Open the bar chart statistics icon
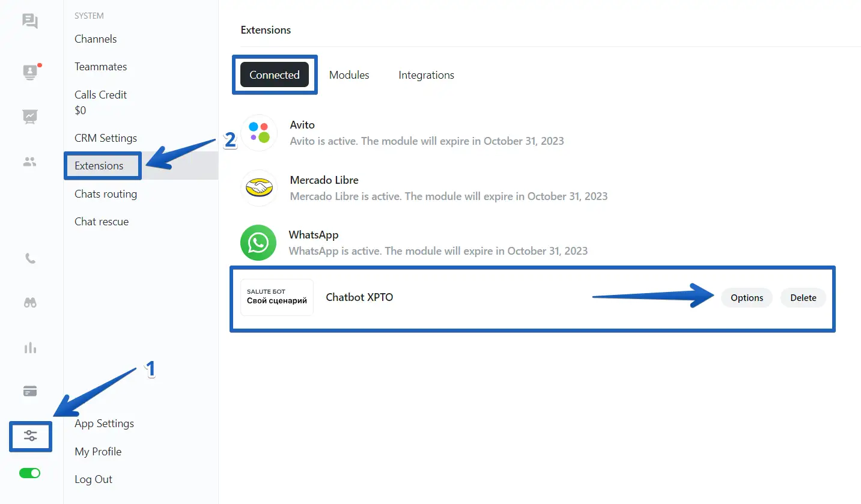861x504 pixels. coord(30,348)
